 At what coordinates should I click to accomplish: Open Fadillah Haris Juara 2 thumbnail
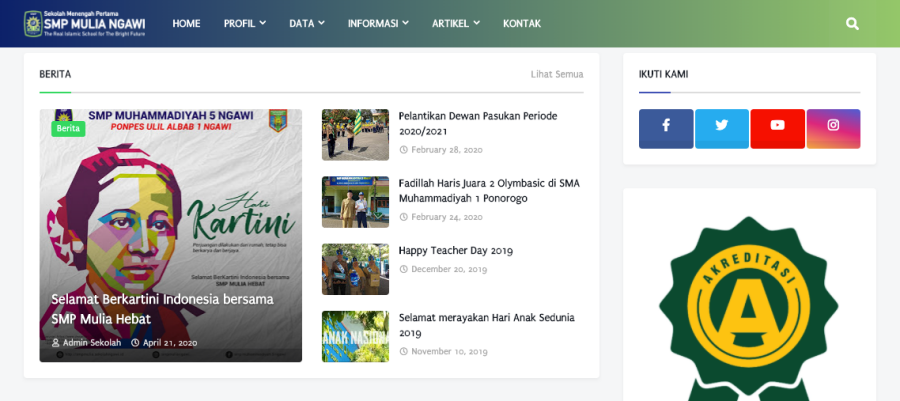click(x=355, y=202)
